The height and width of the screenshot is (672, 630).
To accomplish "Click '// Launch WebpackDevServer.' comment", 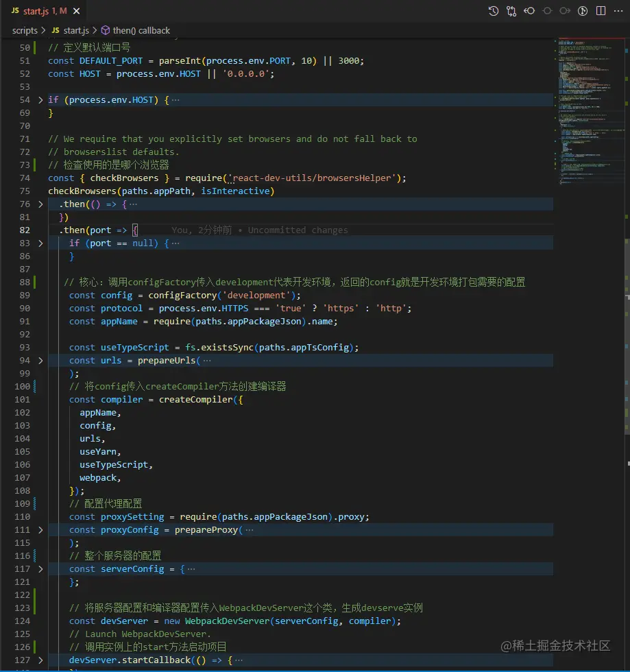I will pyautogui.click(x=140, y=634).
